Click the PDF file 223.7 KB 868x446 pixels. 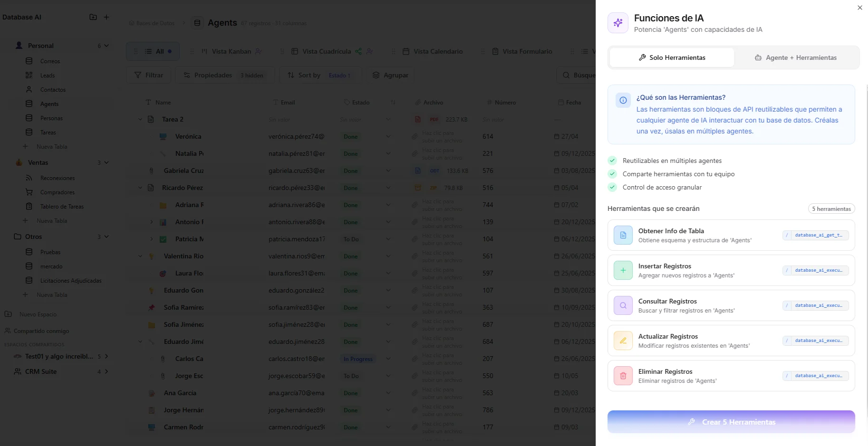(442, 120)
